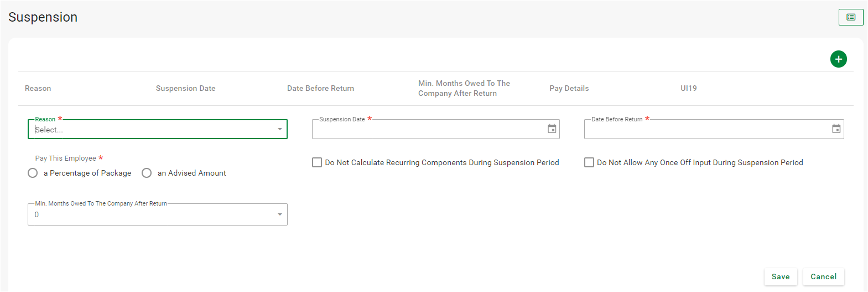Save the suspension record
Screen dimensions: 868x292
click(780, 276)
